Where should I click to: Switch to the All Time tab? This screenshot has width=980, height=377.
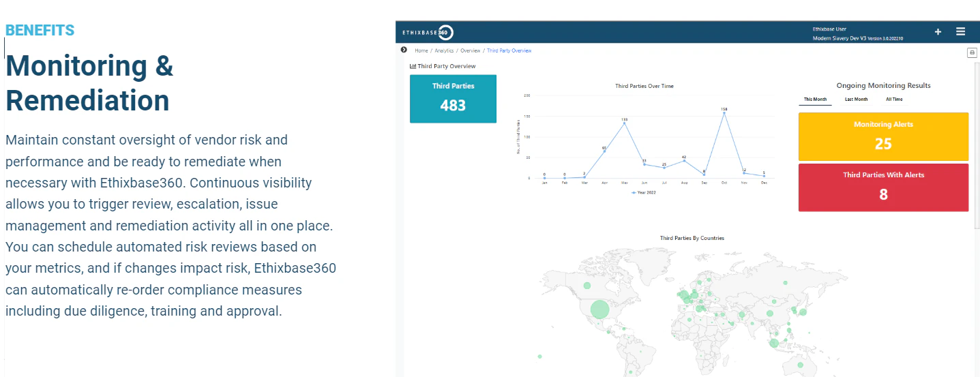click(x=894, y=100)
